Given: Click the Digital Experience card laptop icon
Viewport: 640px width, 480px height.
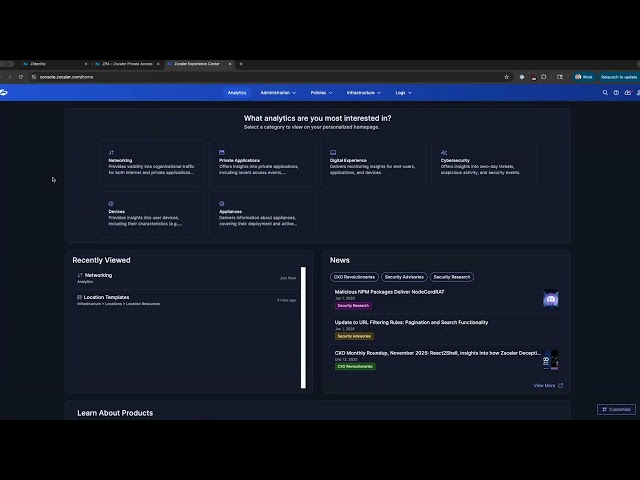Looking at the screenshot, I should click(x=333, y=152).
